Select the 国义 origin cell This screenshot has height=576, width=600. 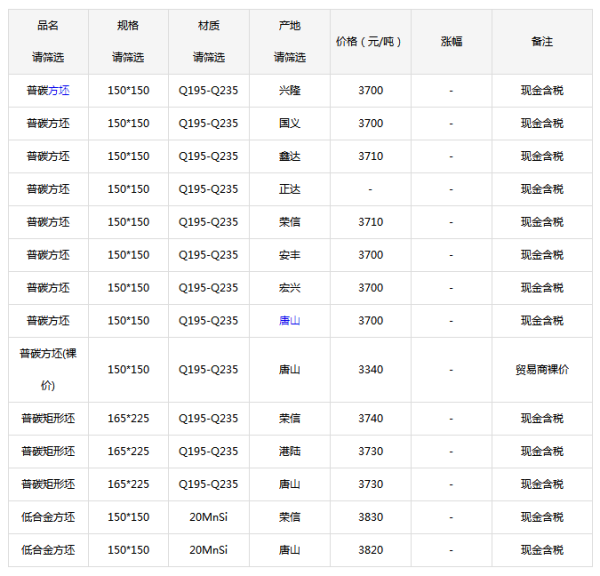click(x=290, y=123)
